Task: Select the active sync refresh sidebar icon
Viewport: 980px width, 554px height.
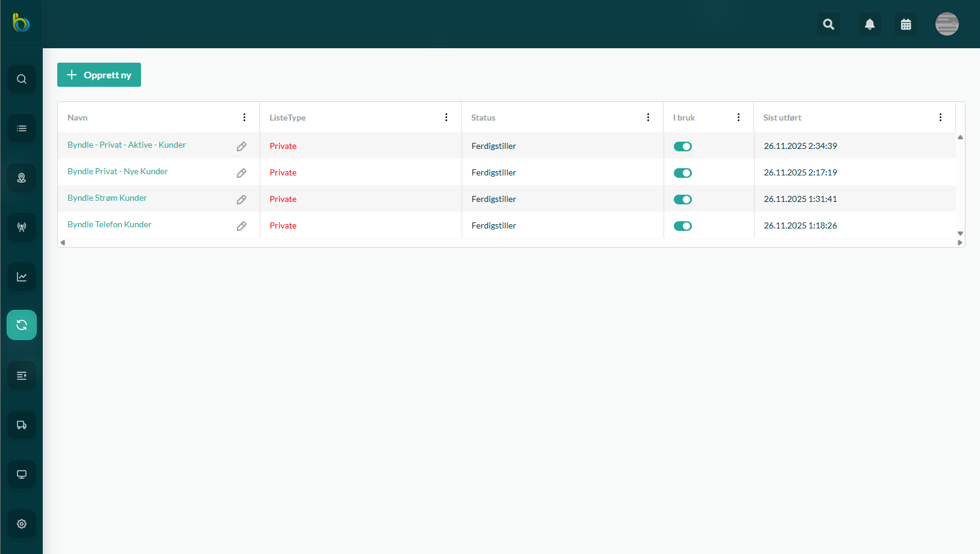Action: (22, 325)
